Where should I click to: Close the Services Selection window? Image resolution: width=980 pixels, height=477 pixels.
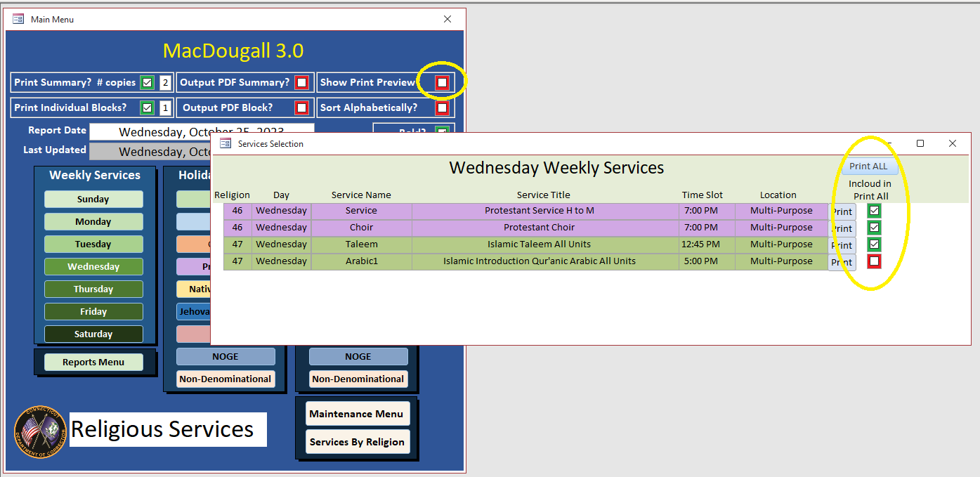click(x=953, y=143)
